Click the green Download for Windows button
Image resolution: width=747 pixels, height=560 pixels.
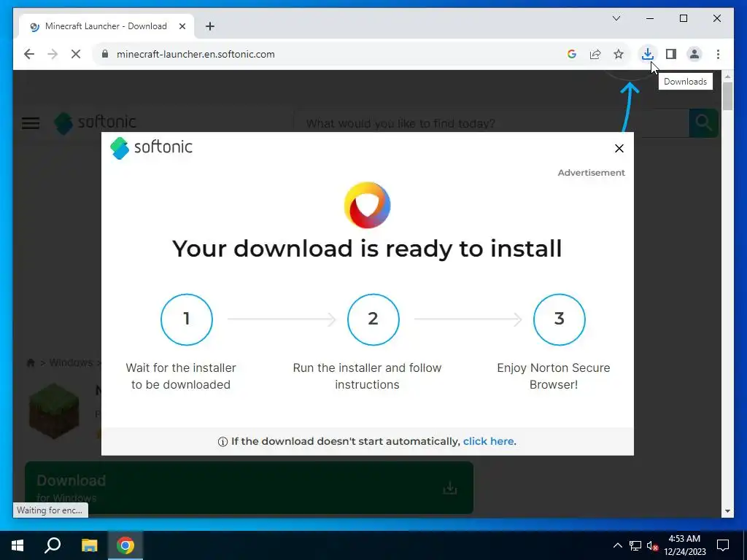pyautogui.click(x=249, y=488)
